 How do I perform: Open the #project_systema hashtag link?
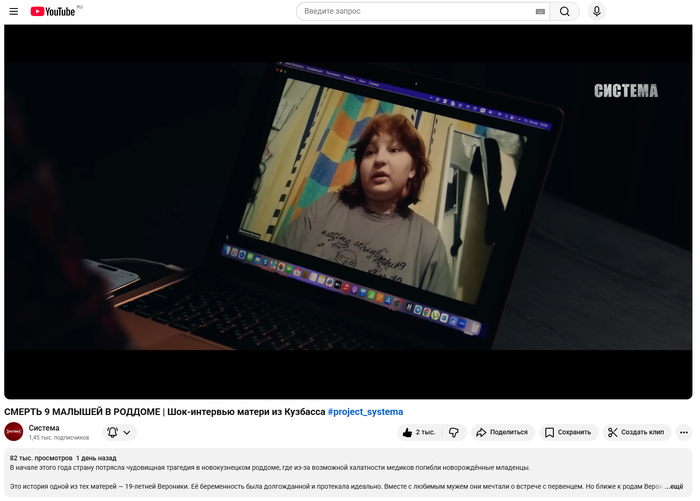pyautogui.click(x=365, y=411)
